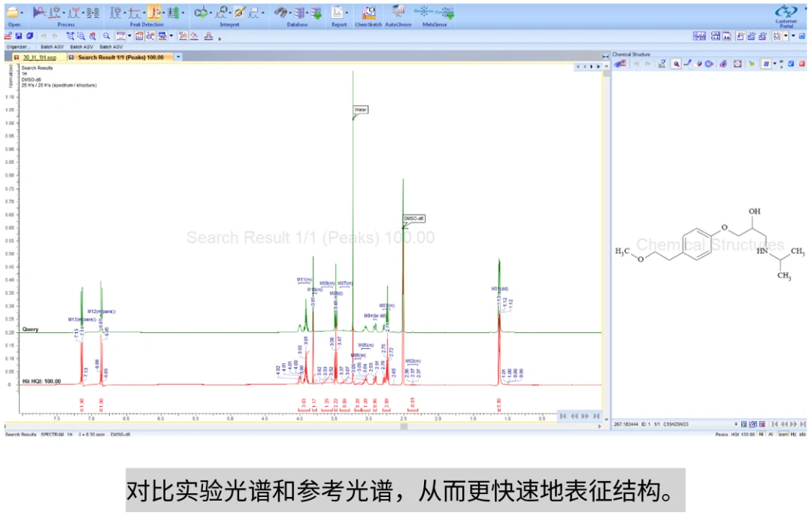This screenshot has height=515, width=812.
Task: Expand the layout selector dropdown at top right
Action: (786, 36)
